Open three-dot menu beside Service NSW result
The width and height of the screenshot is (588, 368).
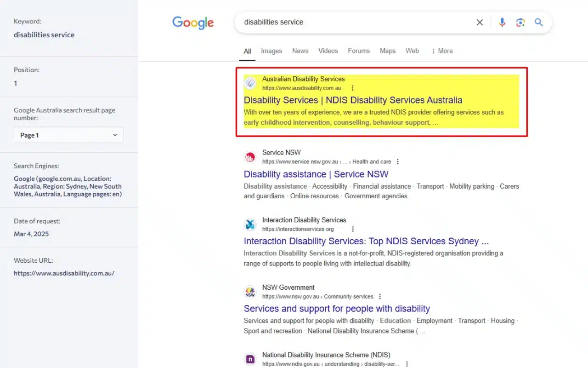[398, 161]
